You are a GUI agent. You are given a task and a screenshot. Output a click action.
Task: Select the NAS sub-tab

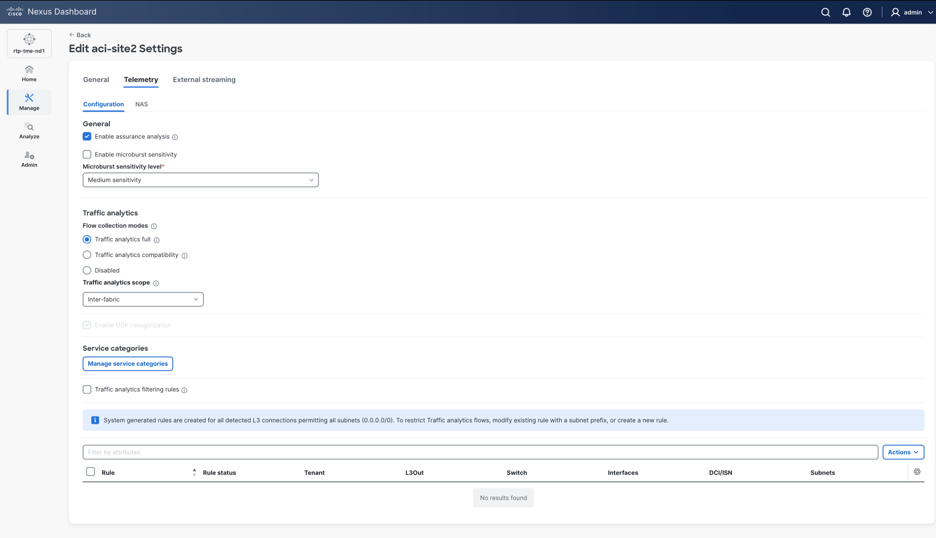click(x=141, y=104)
